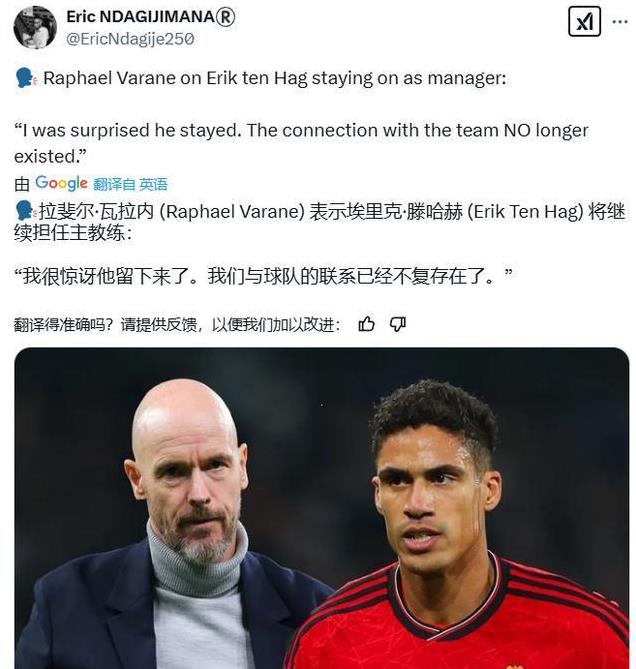Click the Google logo in translation credit
This screenshot has height=669, width=636.
(x=61, y=183)
